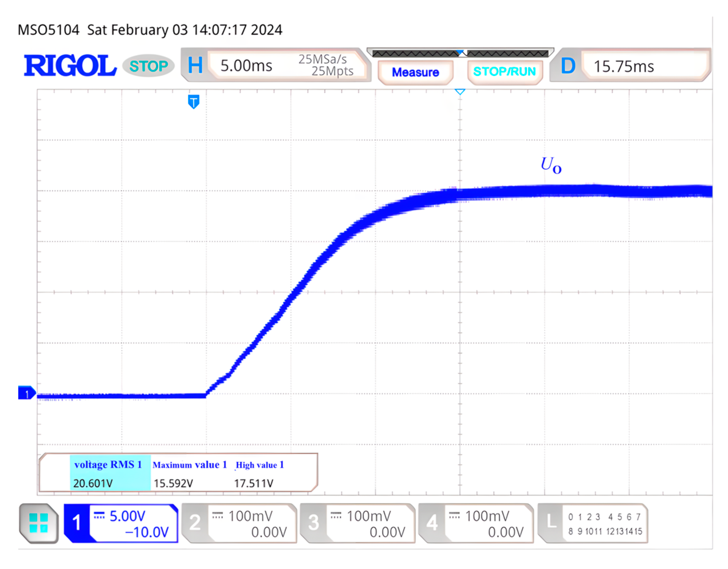The height and width of the screenshot is (569, 728).
Task: Turn on channel 4
Action: [432, 523]
